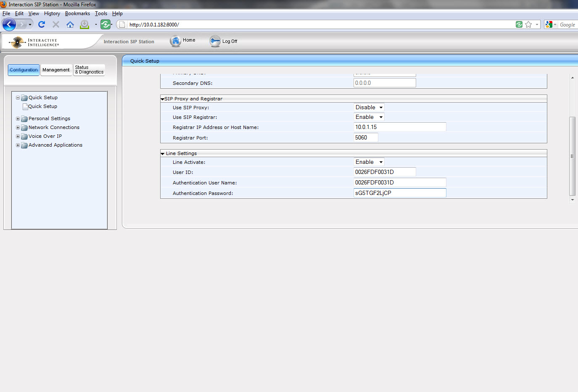
Task: Open the Line Activate dropdown
Action: pos(369,162)
